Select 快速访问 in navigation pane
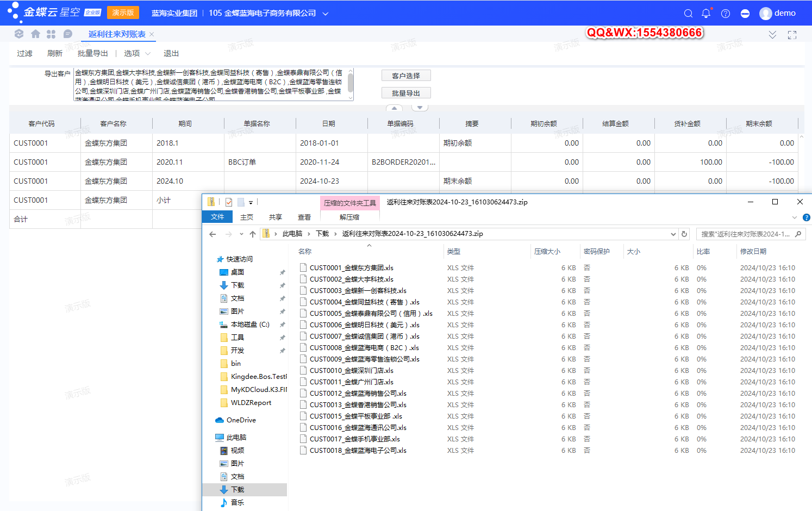 coord(240,259)
